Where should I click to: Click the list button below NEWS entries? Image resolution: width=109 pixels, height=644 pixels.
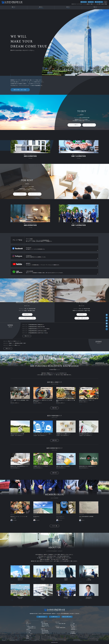[27, 336]
